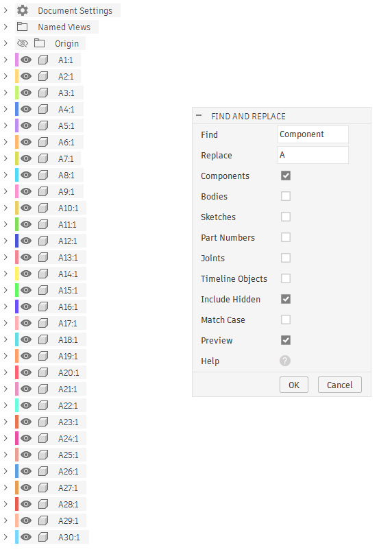This screenshot has width=392, height=552.
Task: Tick the Match Case checkbox
Action: coord(286,320)
